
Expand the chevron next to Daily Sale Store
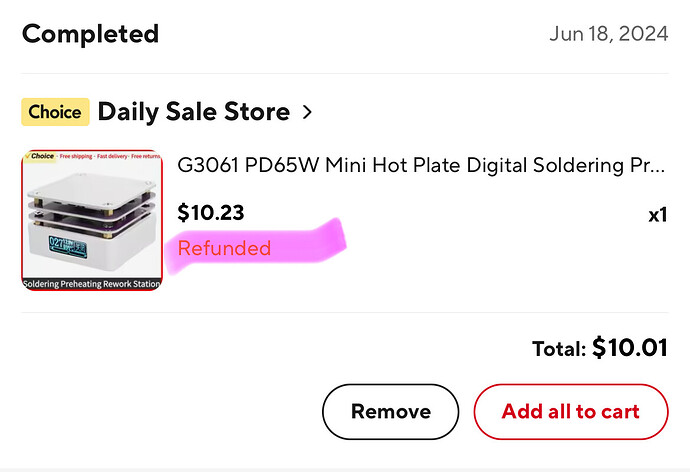(x=307, y=112)
